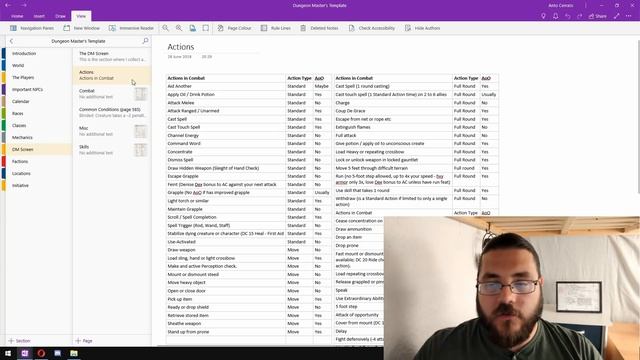
Task: Add a new Page
Action: 84,341
